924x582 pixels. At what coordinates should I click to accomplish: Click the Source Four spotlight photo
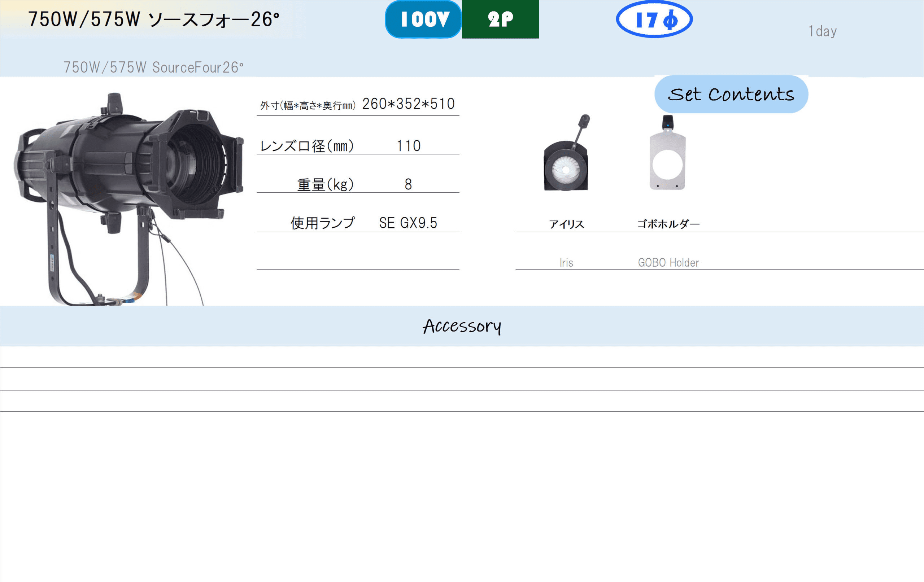[x=128, y=199]
